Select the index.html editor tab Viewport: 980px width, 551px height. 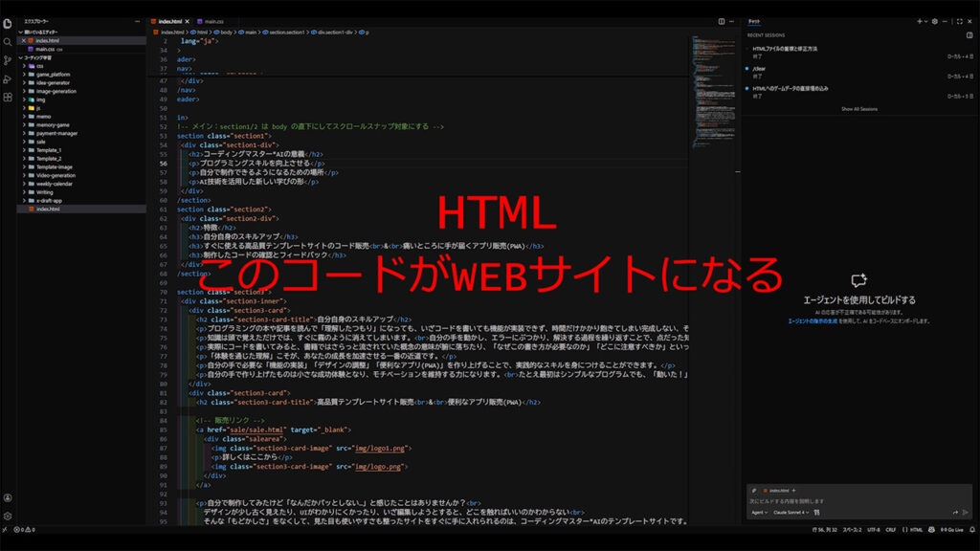(168, 20)
